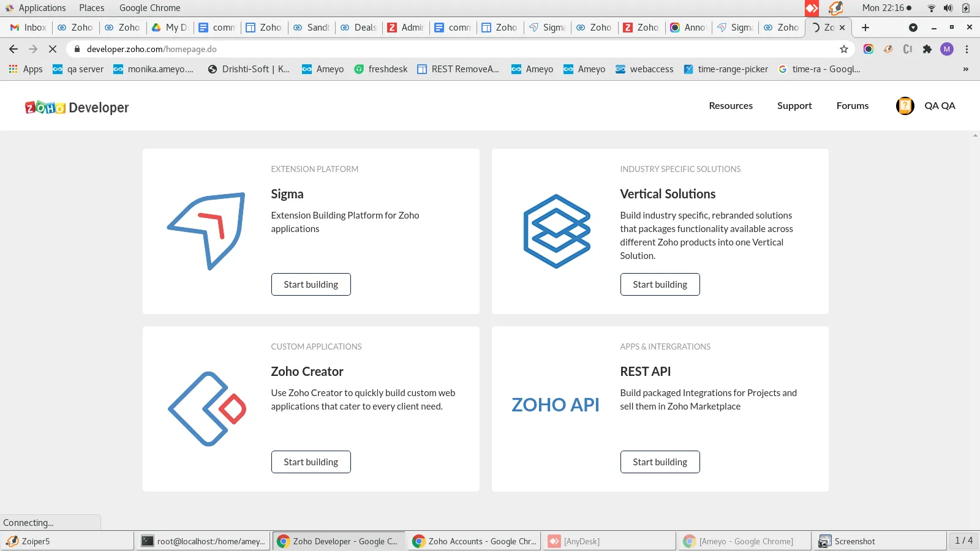
Task: Click the Chrome profile M avatar
Action: [x=947, y=49]
